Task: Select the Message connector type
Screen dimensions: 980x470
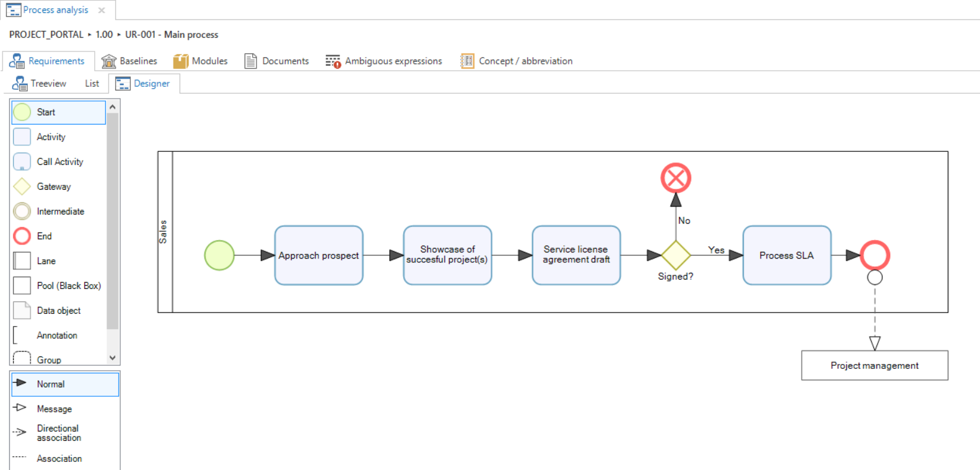Action: click(54, 409)
